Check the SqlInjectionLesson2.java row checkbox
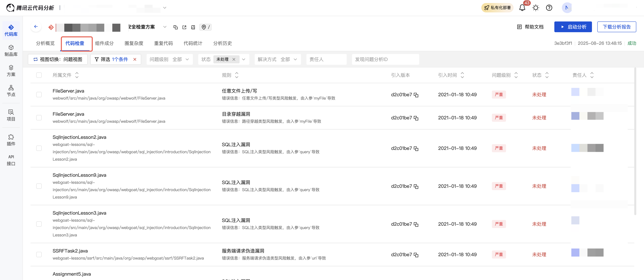The image size is (644, 280). [39, 148]
